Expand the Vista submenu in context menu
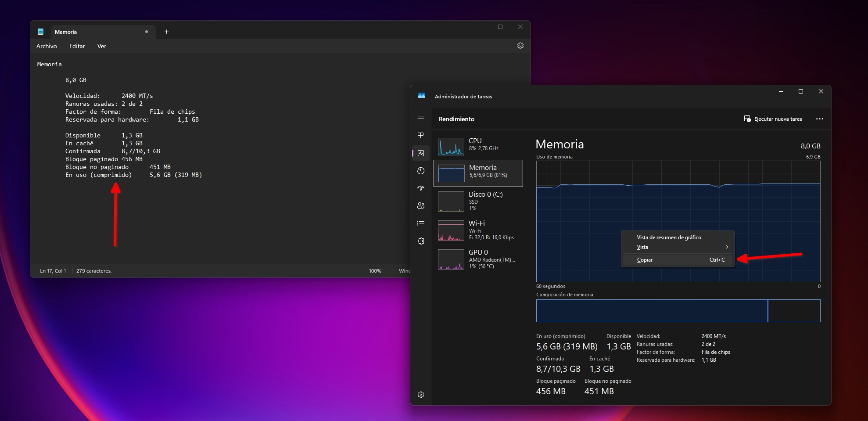Image resolution: width=868 pixels, height=421 pixels. point(678,247)
